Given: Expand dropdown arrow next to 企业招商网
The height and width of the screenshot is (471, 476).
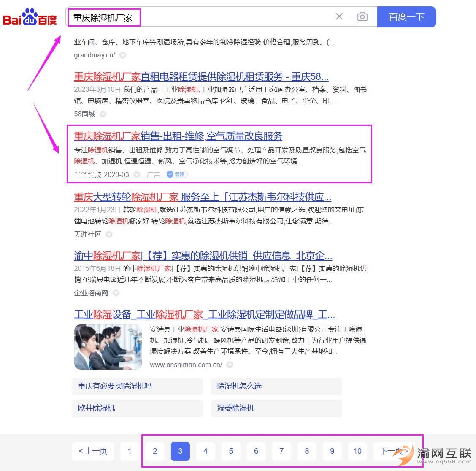Looking at the screenshot, I should point(116,293).
